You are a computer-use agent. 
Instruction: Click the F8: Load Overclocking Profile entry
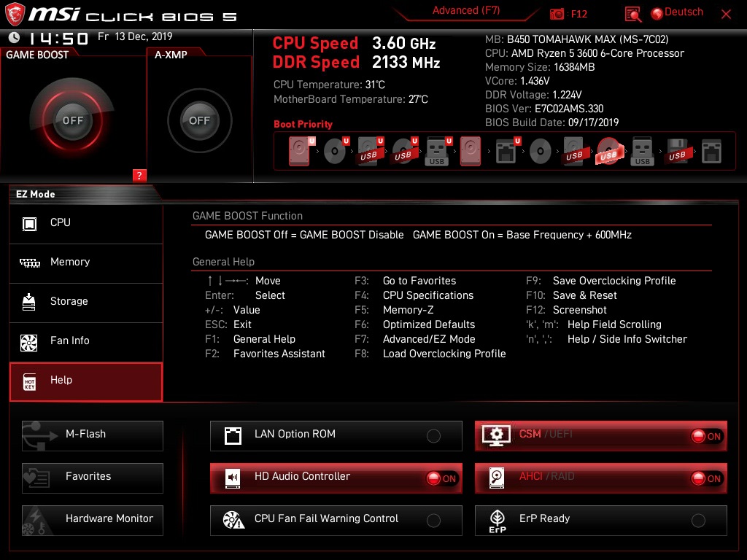point(430,354)
